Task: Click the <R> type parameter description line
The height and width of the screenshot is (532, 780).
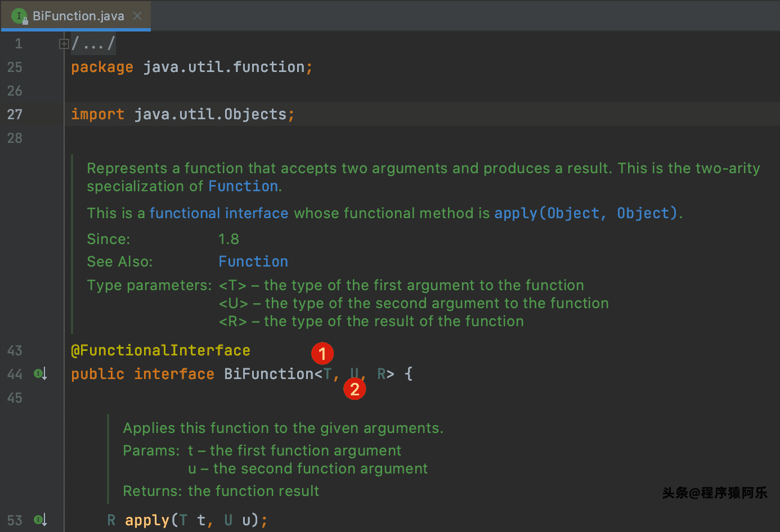Action: pos(371,321)
